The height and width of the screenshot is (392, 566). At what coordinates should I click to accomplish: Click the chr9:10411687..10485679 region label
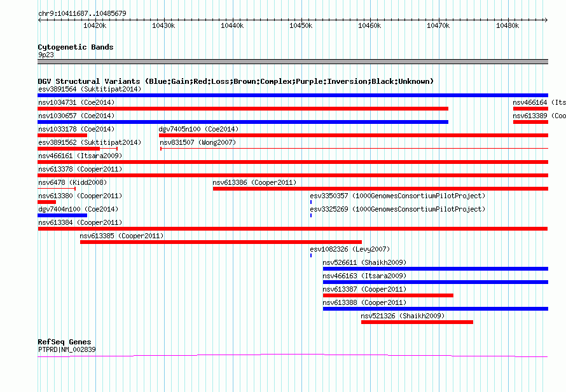82,13
